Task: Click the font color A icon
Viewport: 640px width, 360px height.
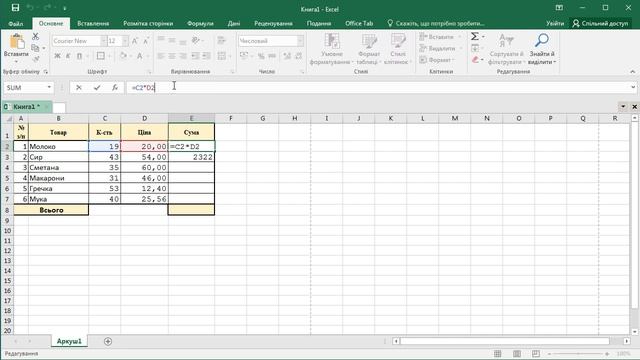Action: click(x=140, y=56)
